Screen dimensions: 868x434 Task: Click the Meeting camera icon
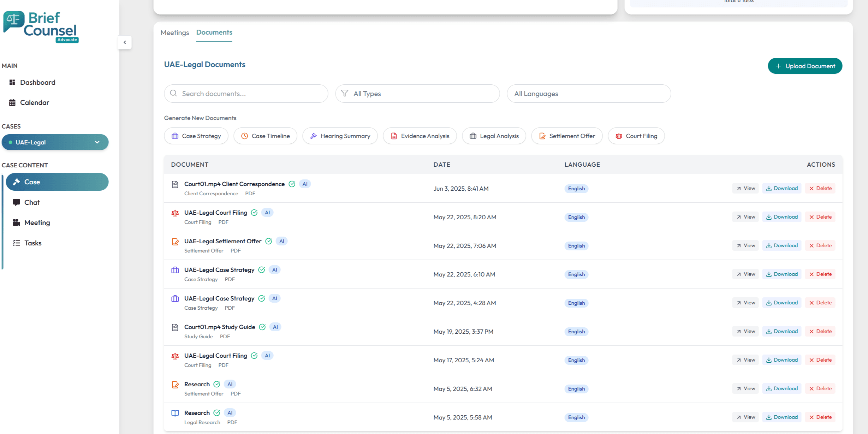click(16, 222)
